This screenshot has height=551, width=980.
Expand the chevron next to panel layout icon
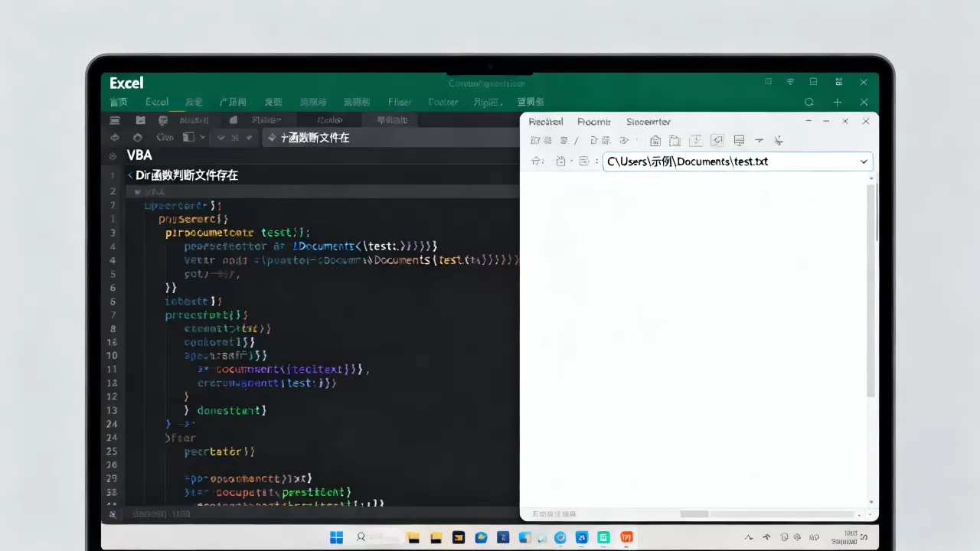(202, 138)
